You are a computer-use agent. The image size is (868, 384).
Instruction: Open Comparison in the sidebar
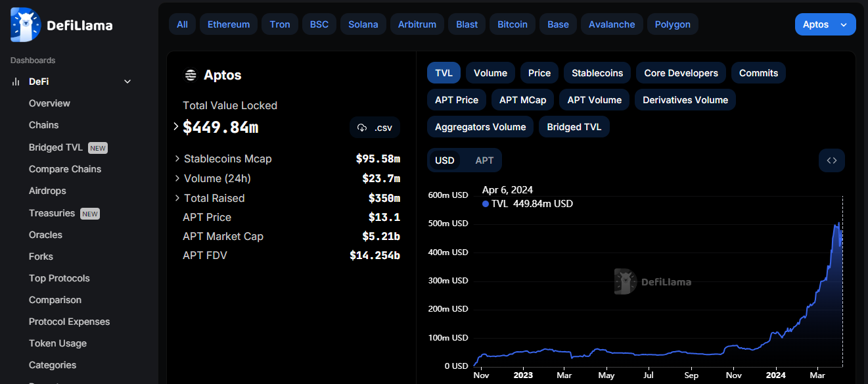coord(55,300)
